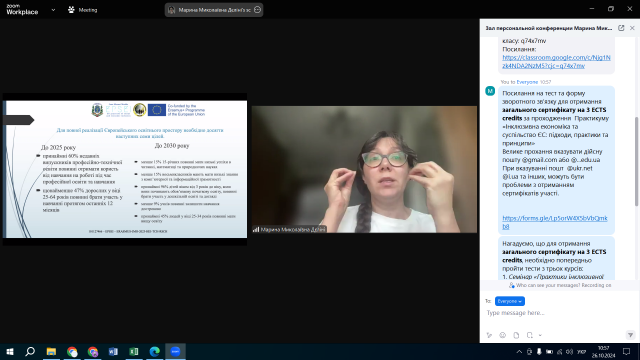Viewport: 640px width, 360px height.
Task: Open the volume tray icon
Action: point(569,351)
